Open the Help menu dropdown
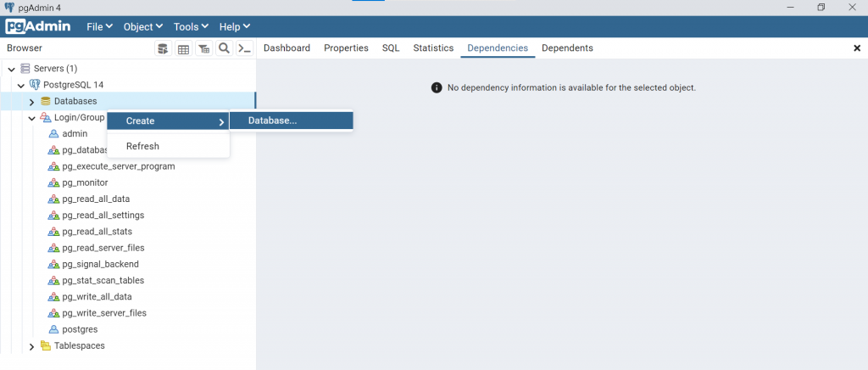 pos(235,26)
